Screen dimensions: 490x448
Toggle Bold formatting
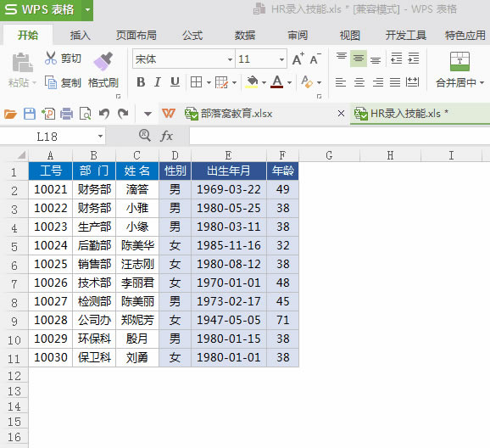tap(141, 82)
